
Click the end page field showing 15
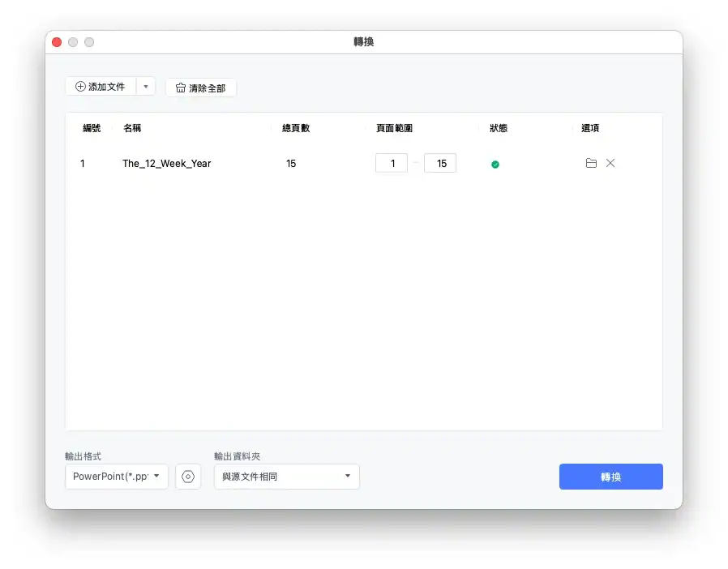pyautogui.click(x=440, y=164)
